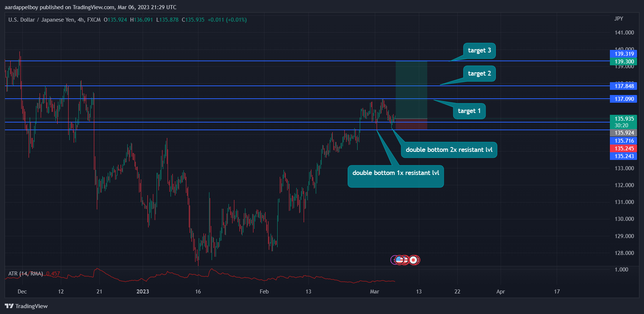
Task: Click the change value +0.011 (+0.01%)
Action: point(227,20)
